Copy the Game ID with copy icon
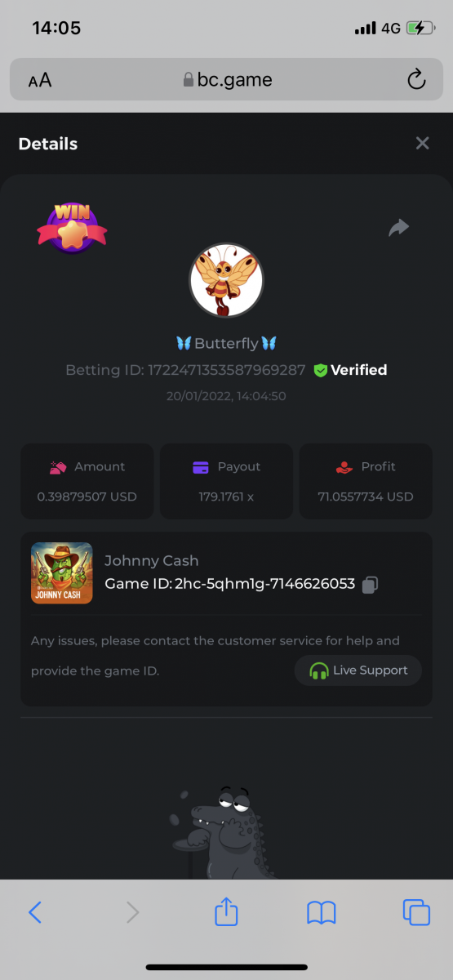 (x=370, y=585)
